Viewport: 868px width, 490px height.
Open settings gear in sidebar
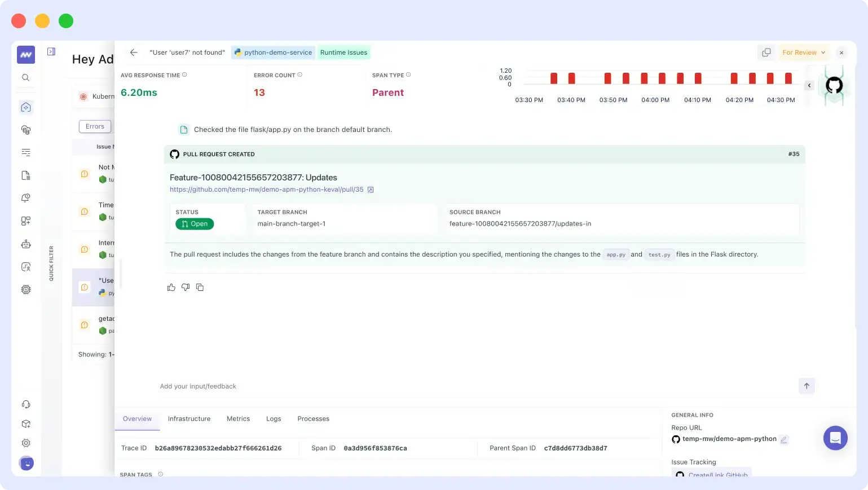pyautogui.click(x=26, y=443)
